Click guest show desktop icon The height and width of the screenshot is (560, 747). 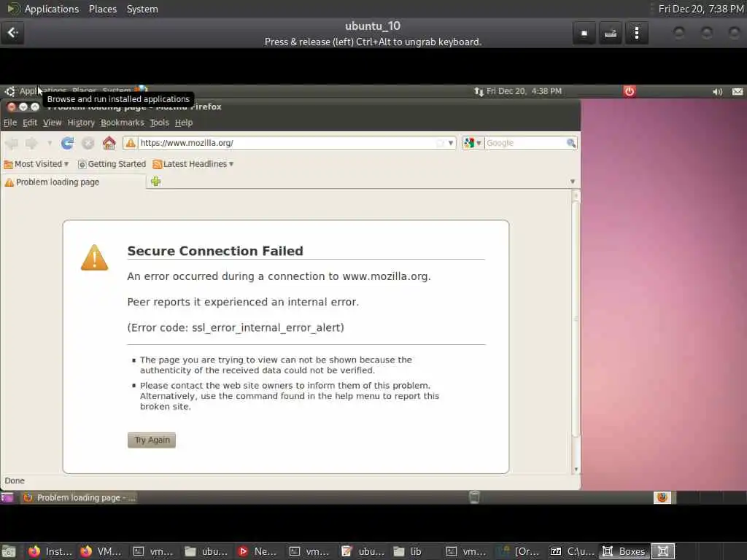pyautogui.click(x=7, y=497)
